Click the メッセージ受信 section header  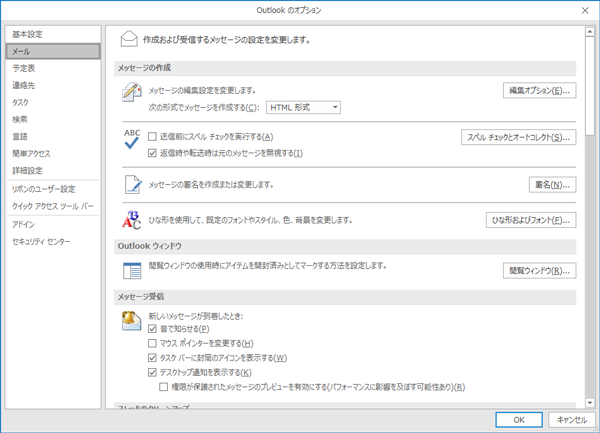click(x=345, y=297)
